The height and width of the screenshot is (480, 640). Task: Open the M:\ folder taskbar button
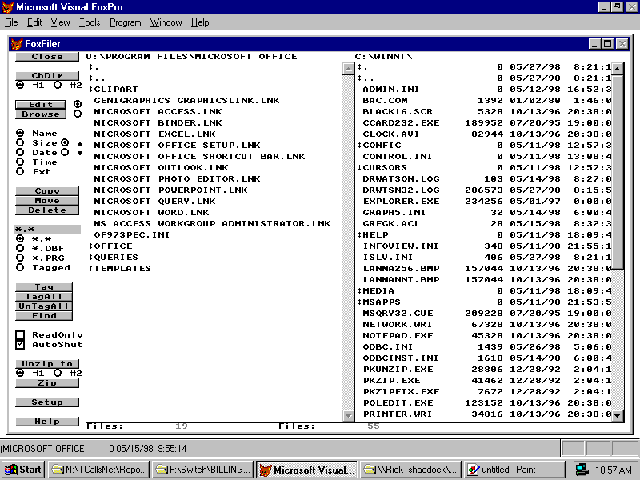pyautogui.click(x=99, y=470)
